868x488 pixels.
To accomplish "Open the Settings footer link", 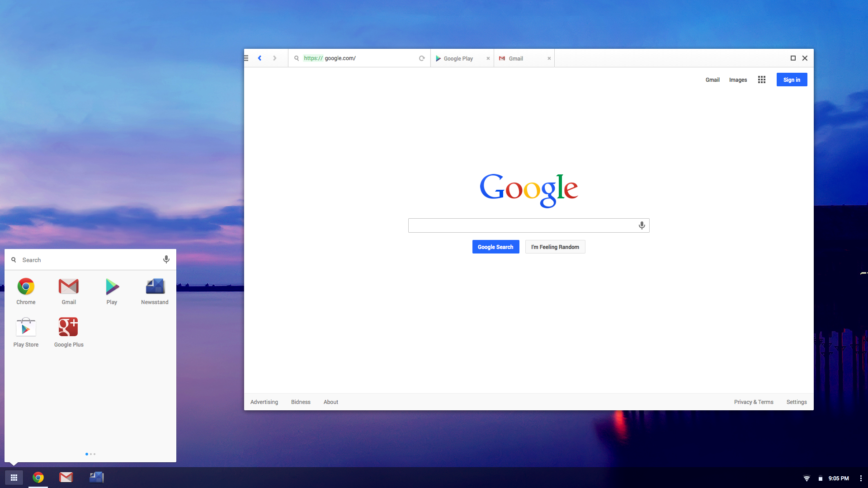I will point(797,402).
